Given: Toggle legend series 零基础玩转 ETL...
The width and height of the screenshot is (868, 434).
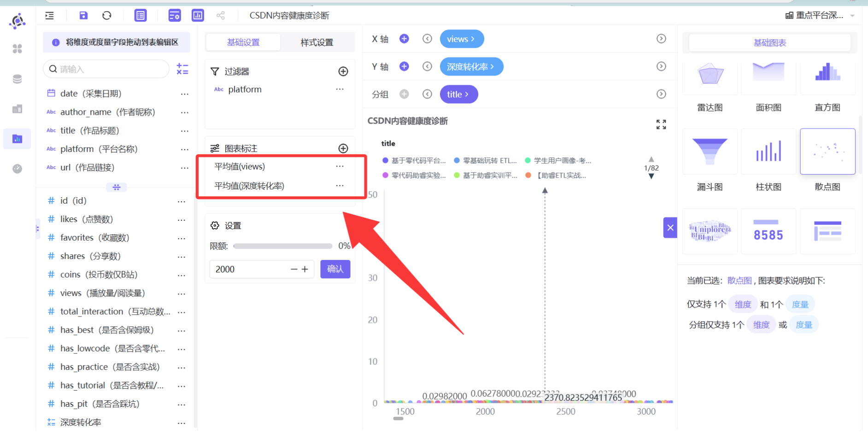Looking at the screenshot, I should click(486, 161).
